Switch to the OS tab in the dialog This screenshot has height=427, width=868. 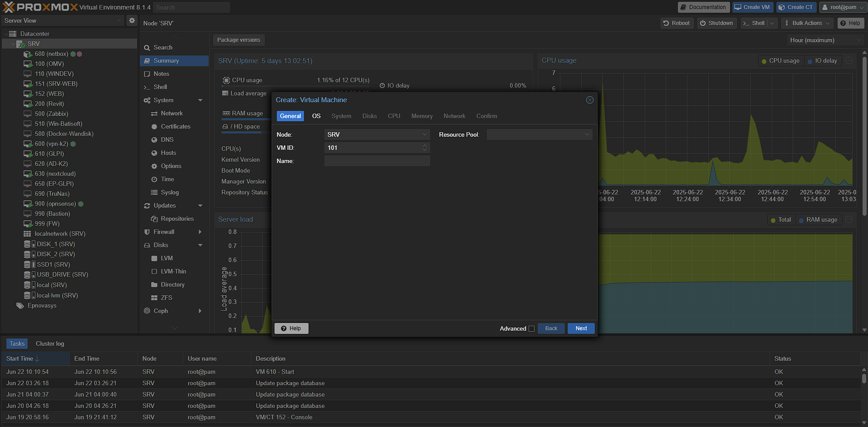(x=316, y=116)
